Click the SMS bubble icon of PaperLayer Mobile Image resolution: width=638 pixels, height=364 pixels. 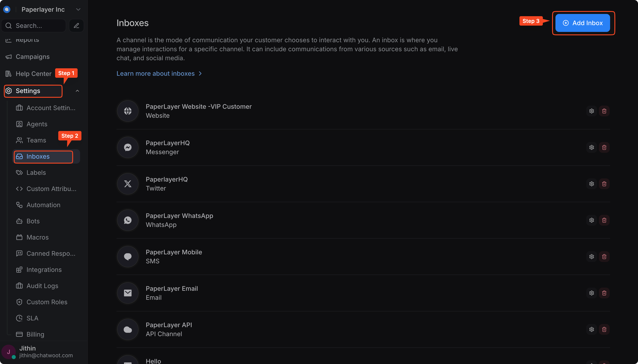tap(128, 257)
